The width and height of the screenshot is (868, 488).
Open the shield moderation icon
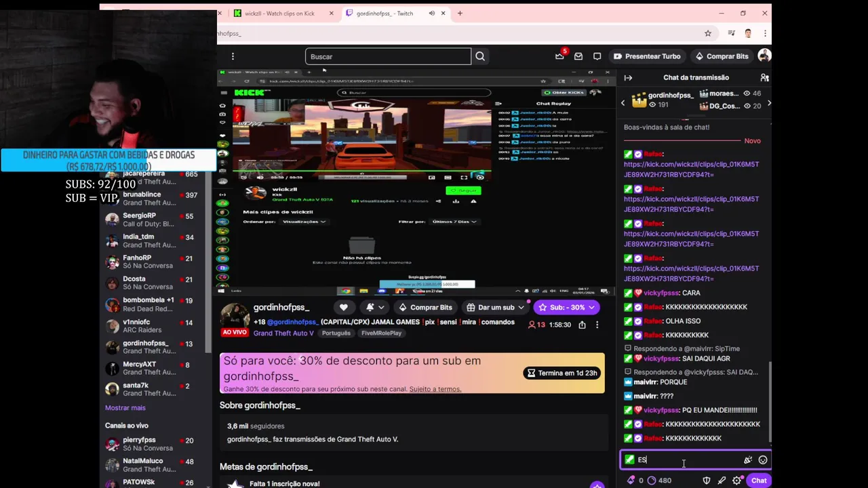[706, 481]
